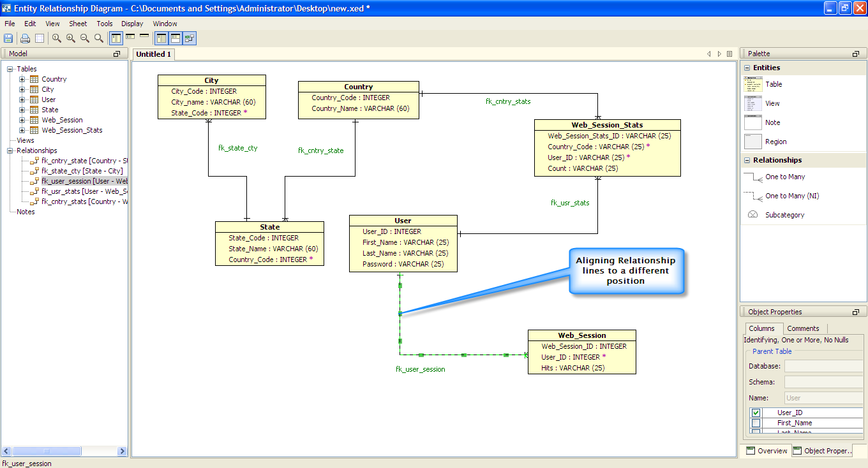Expand the User table tree node
Viewport: 868px width, 468px height.
click(22, 99)
